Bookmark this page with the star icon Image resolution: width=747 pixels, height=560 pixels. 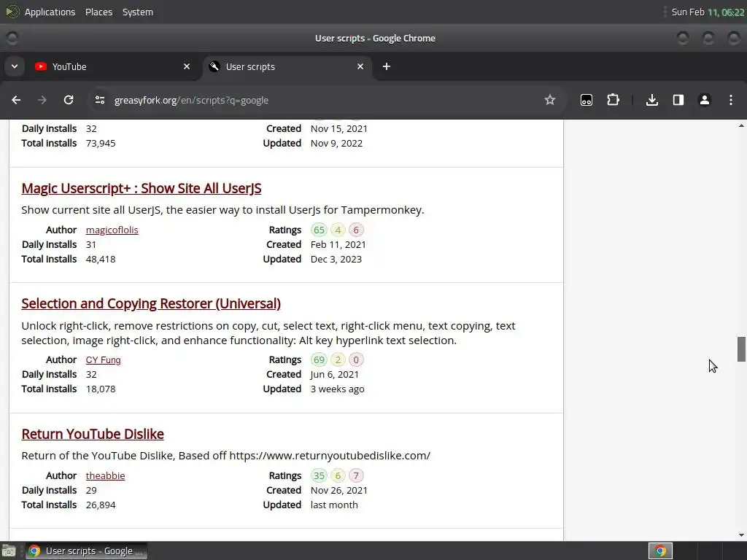[550, 100]
